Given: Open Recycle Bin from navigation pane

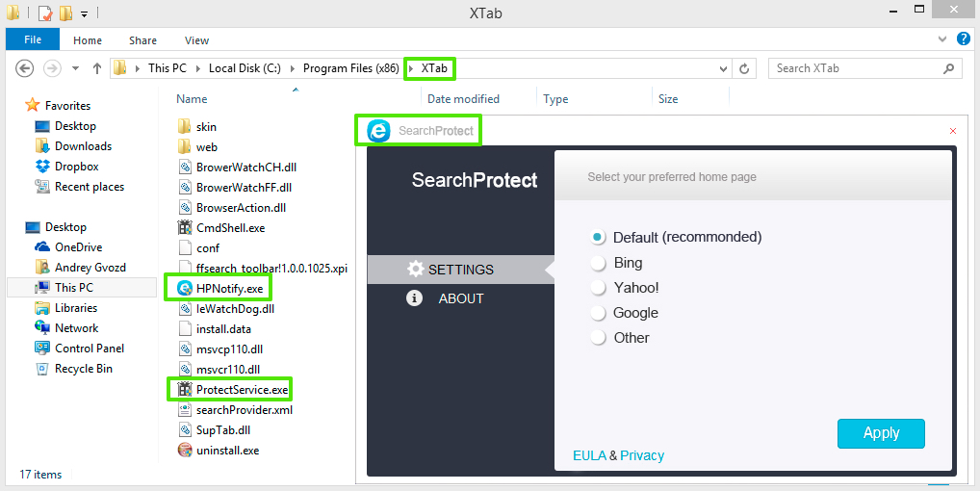Looking at the screenshot, I should pos(83,369).
